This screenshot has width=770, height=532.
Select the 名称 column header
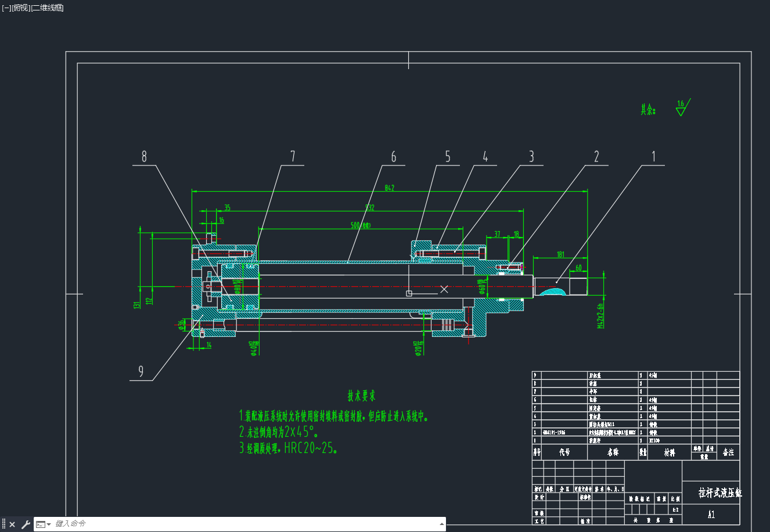(x=613, y=452)
